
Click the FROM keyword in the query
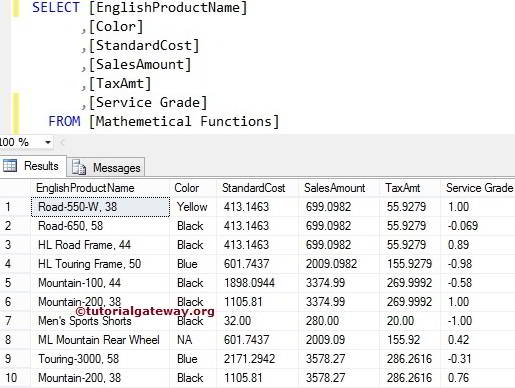[64, 121]
